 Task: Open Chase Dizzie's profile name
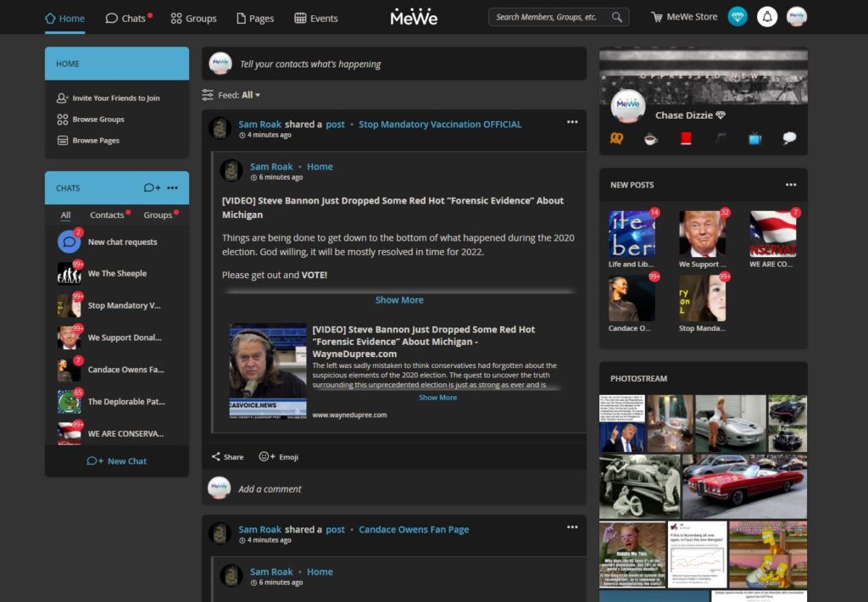684,115
